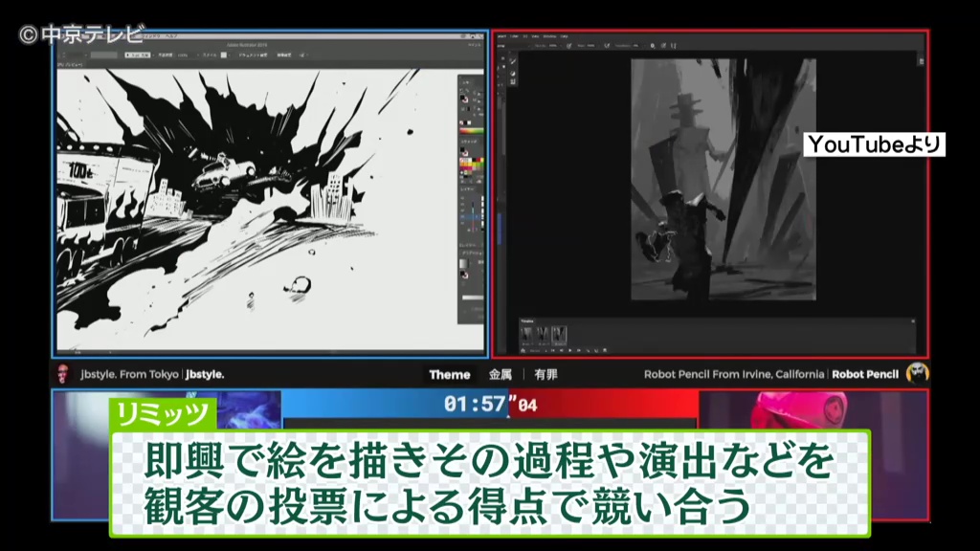This screenshot has width=980, height=551.
Task: Select the third frame thumbnail in Photoshop Timeline
Action: 559,334
